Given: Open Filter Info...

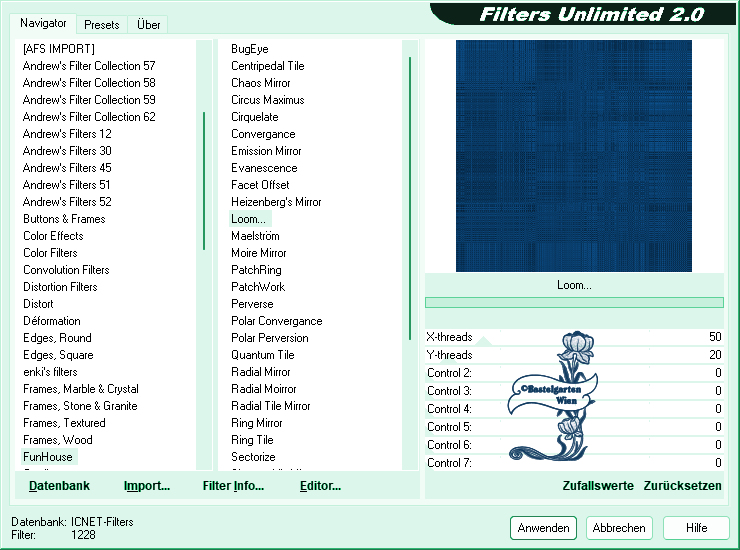Looking at the screenshot, I should tap(233, 486).
